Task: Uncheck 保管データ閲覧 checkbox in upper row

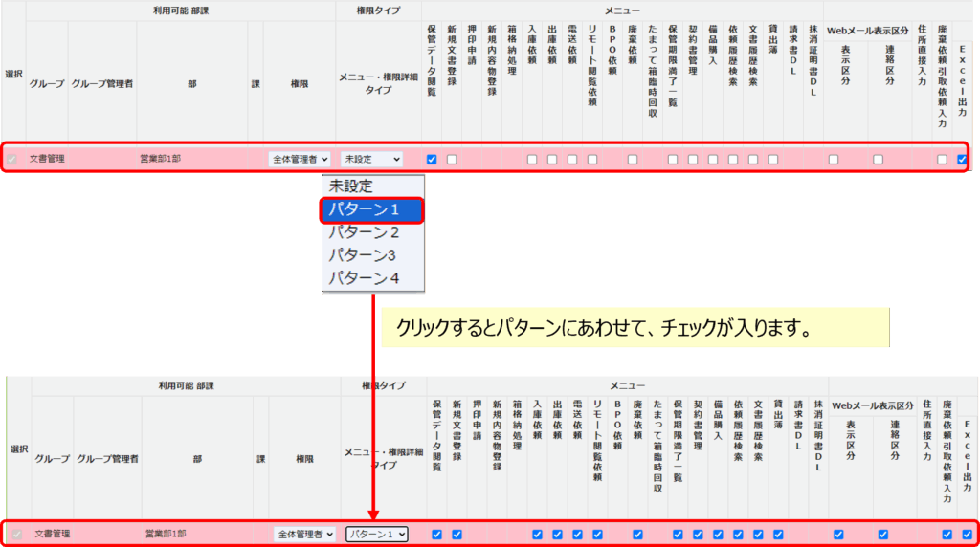Action: tap(432, 160)
